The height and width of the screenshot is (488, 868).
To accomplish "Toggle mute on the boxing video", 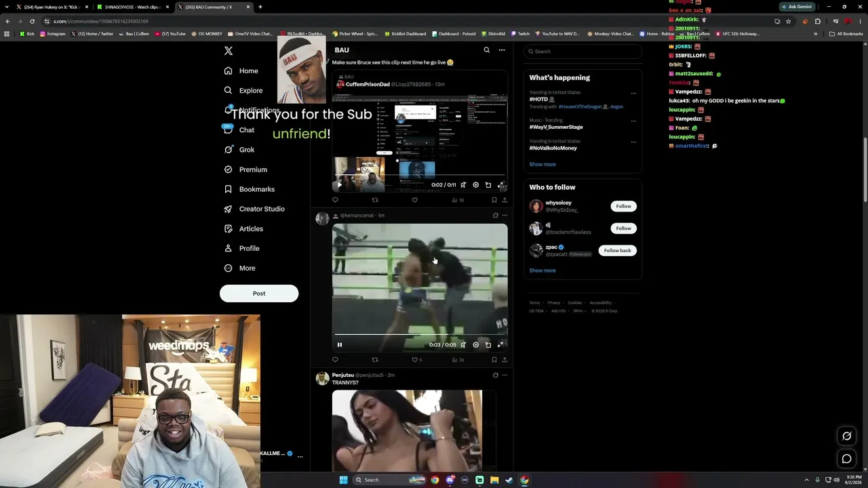I will (x=463, y=345).
